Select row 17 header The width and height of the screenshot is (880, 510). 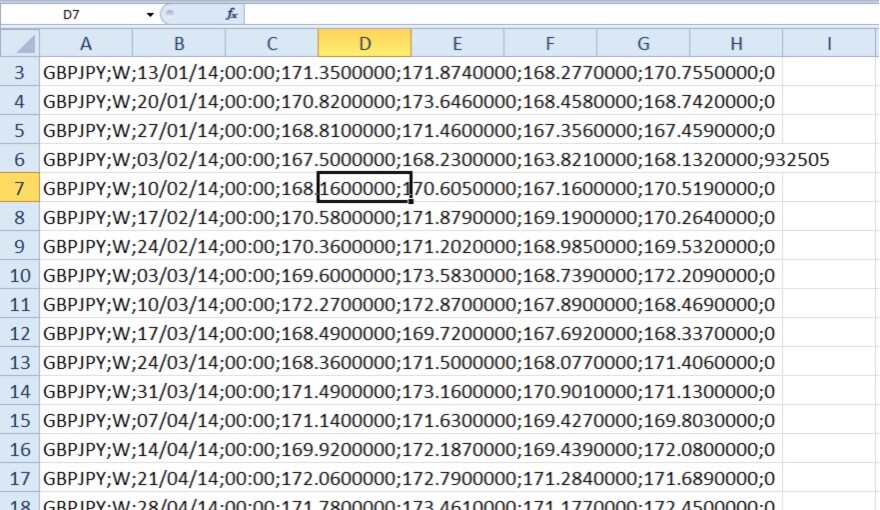(20, 479)
